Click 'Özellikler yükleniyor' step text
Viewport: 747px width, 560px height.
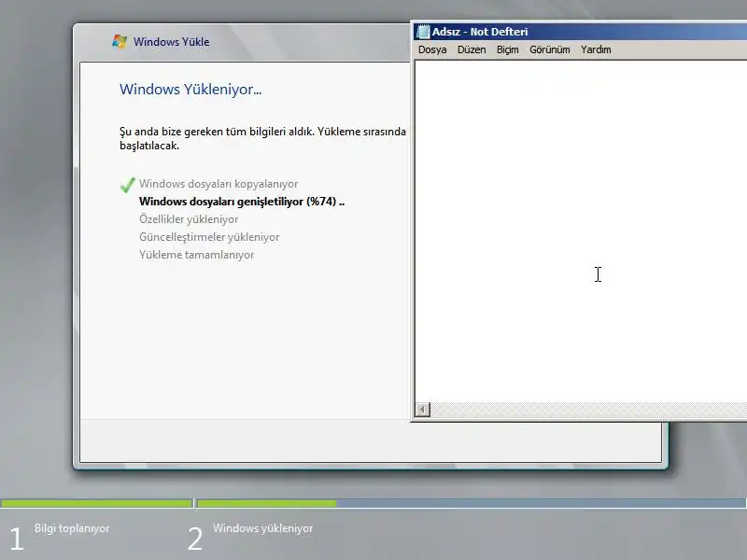coord(189,219)
